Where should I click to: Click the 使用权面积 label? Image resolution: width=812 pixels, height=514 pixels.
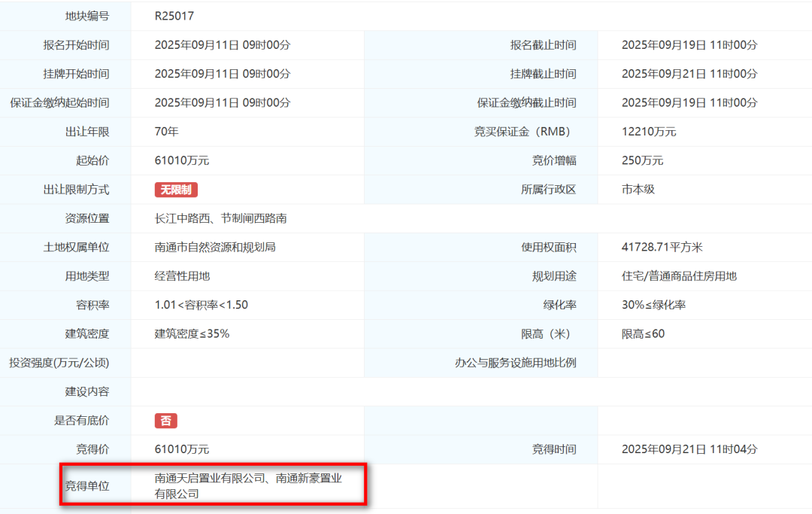coord(548,247)
